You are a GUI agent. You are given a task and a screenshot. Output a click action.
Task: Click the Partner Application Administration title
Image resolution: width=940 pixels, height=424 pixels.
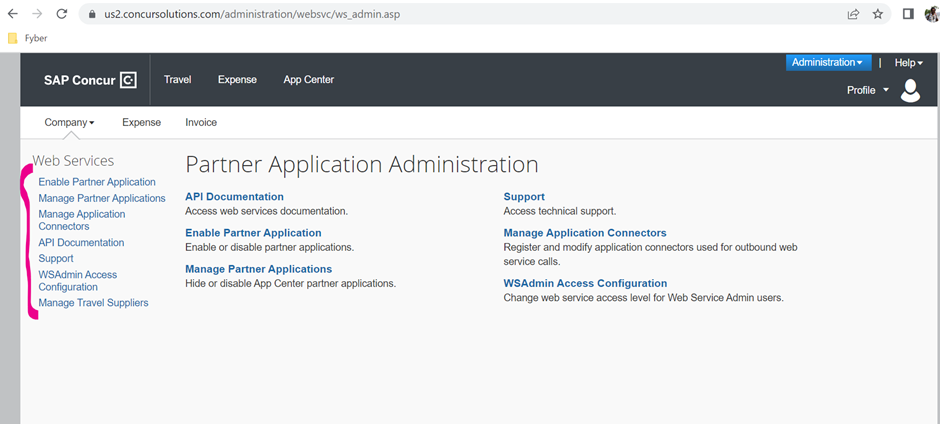pos(361,164)
